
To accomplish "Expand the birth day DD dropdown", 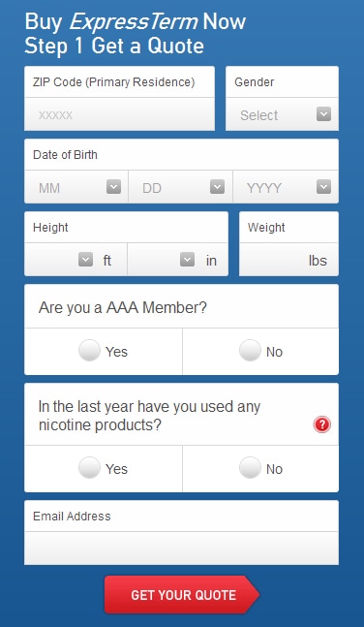I will point(218,187).
